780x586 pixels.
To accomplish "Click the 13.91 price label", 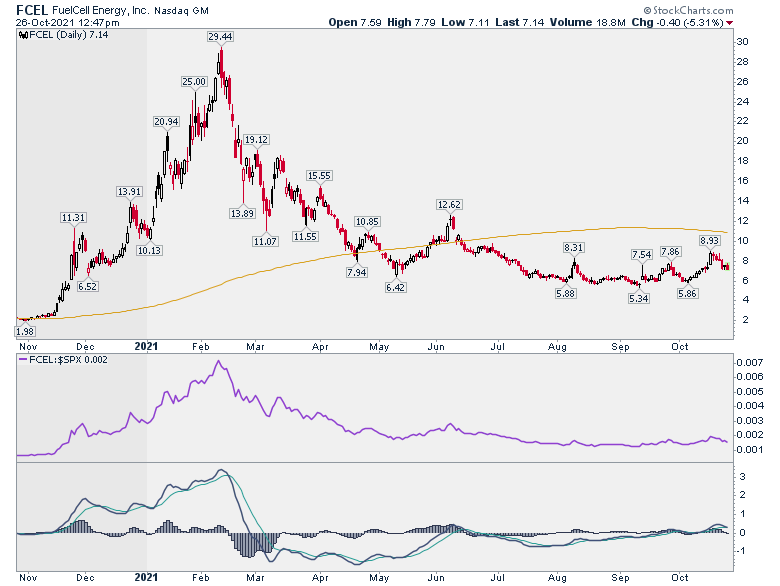I will 129,192.
